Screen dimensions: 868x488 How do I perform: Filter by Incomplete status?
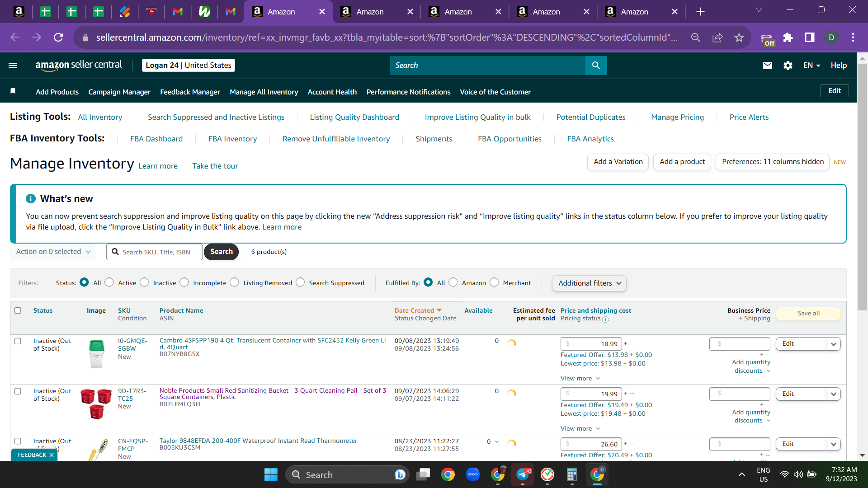click(x=184, y=282)
